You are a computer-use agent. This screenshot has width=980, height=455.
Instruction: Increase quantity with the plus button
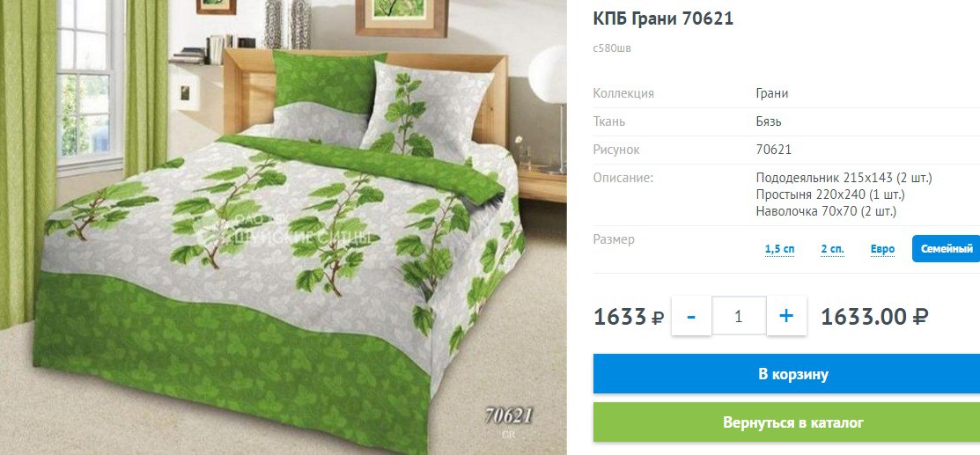tap(786, 316)
